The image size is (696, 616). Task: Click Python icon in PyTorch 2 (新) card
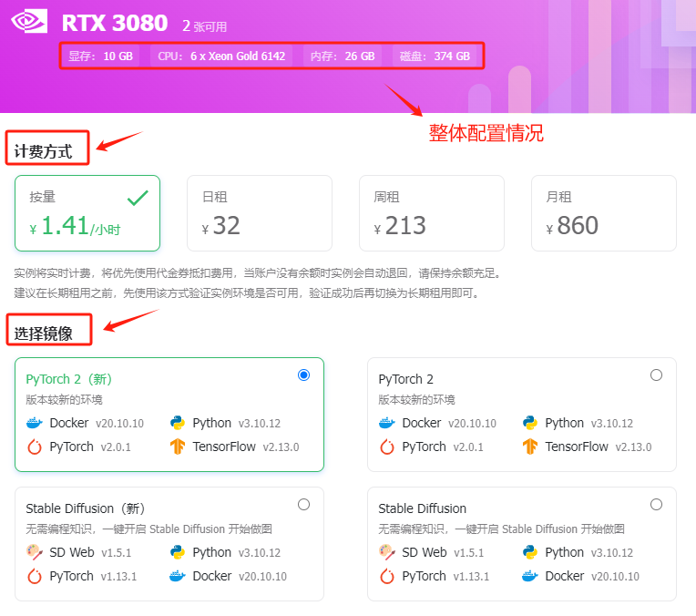click(178, 423)
